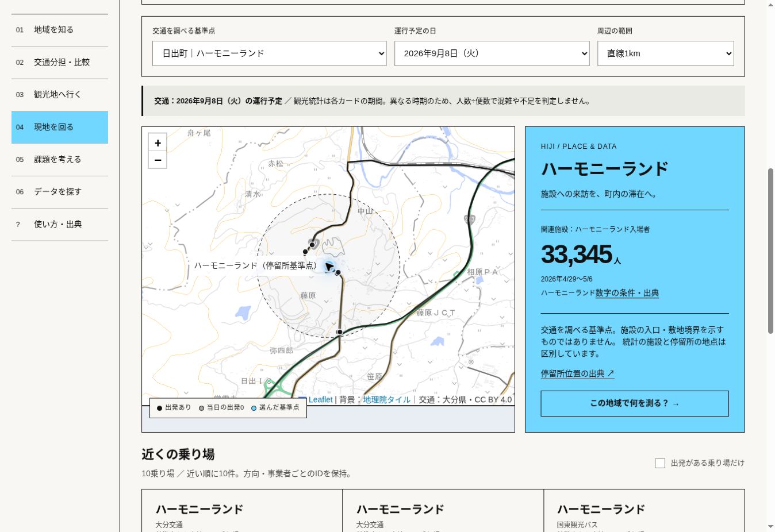This screenshot has width=775, height=532.
Task: Click the 近くの乗り場 section heading
Action: (178, 454)
